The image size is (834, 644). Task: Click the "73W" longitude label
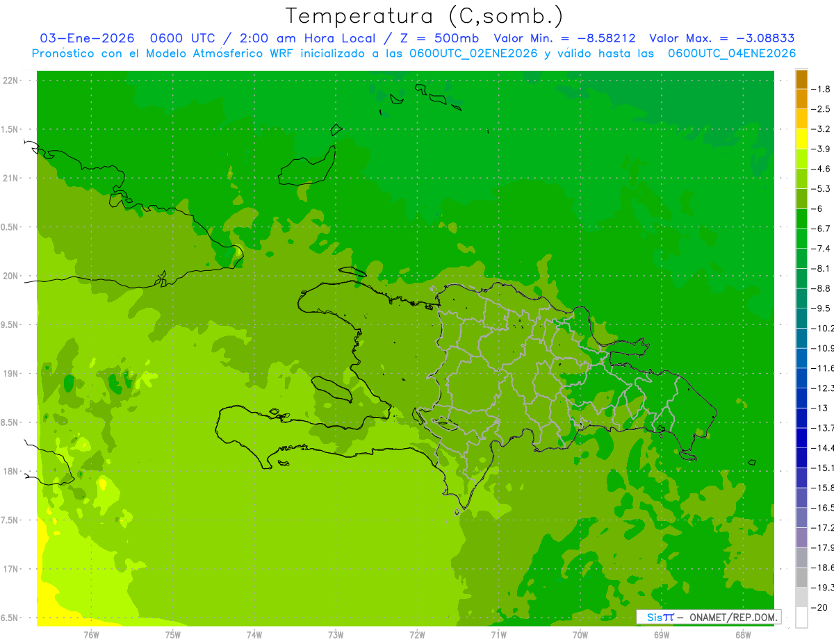pos(336,634)
